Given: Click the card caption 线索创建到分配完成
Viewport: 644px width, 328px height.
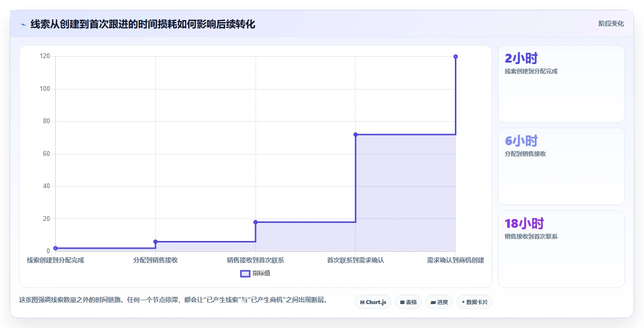Looking at the screenshot, I should pos(531,71).
